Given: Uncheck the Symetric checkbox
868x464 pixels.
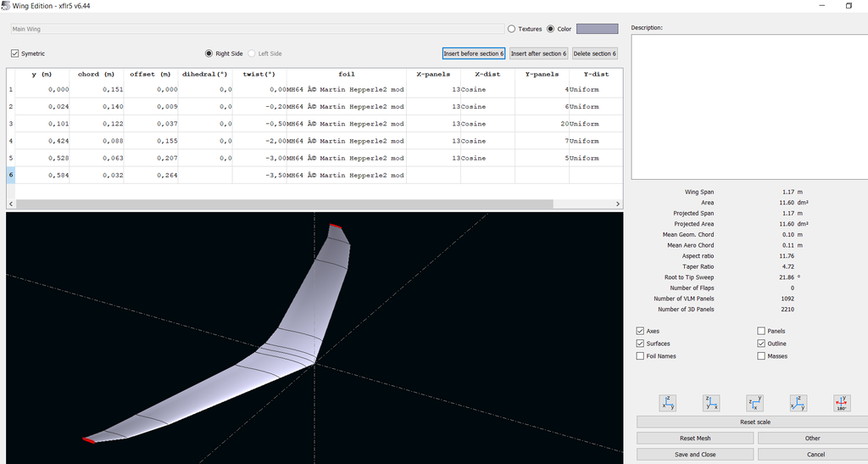Looking at the screenshot, I should pos(15,53).
